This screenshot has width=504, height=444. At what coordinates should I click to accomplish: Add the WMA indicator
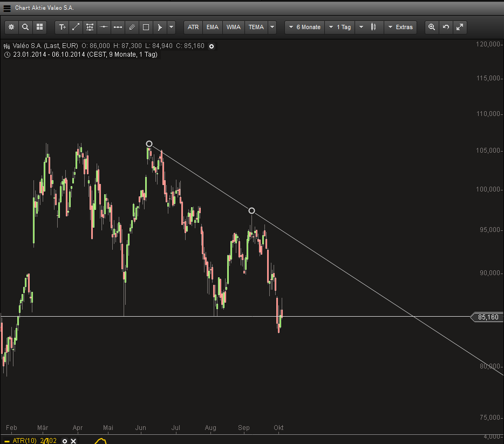click(x=234, y=27)
